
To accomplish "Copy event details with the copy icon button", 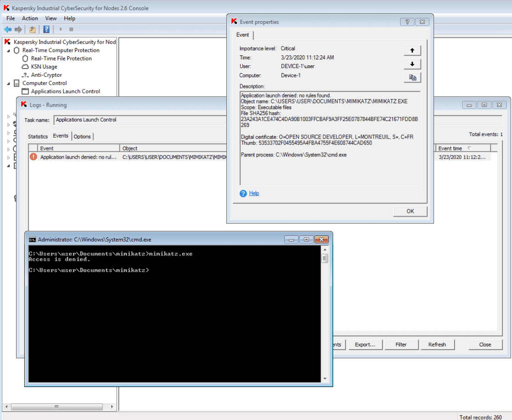I will pos(412,78).
